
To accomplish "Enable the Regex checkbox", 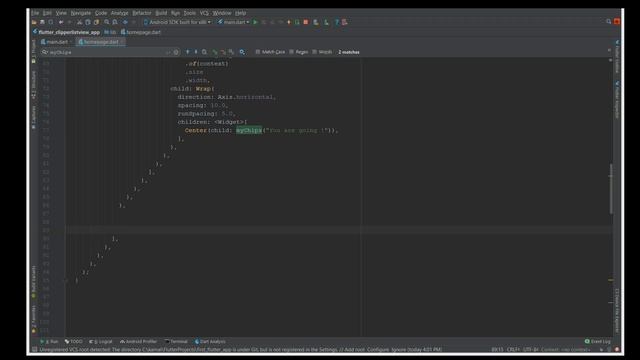I will click(299, 52).
